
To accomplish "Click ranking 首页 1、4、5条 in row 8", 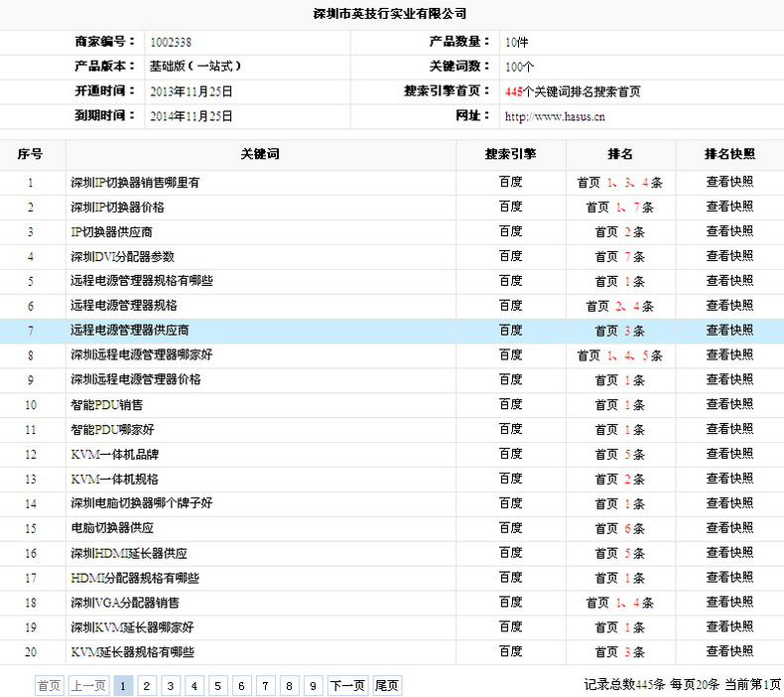I will point(620,355).
